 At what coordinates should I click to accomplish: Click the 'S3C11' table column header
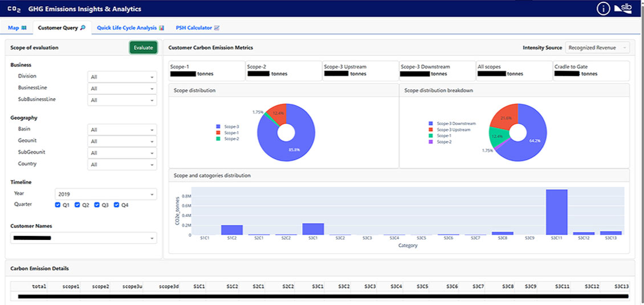click(562, 286)
